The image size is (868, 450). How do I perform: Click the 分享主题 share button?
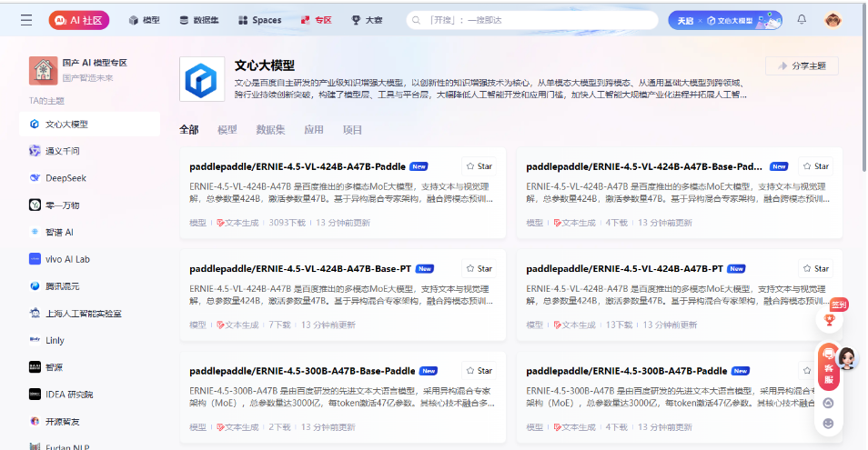click(x=802, y=65)
